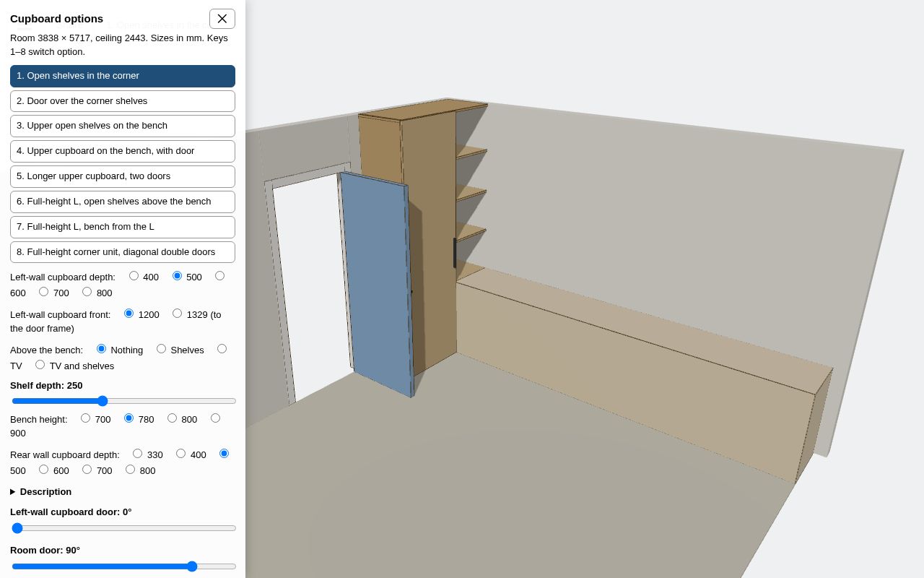This screenshot has height=578, width=924.
Task: Set left-wall cupboard depth to 600
Action: click(219, 276)
